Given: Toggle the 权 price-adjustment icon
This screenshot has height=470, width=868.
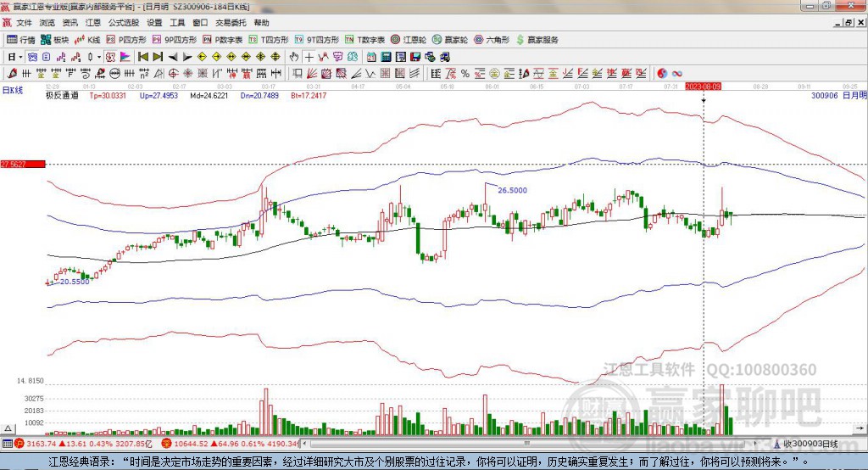Looking at the screenshot, I should 110,57.
